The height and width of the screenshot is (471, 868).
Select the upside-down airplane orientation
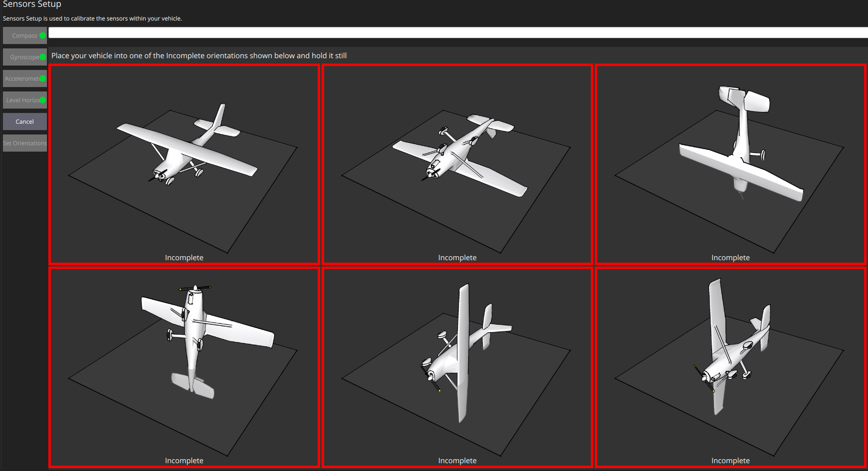(x=457, y=164)
